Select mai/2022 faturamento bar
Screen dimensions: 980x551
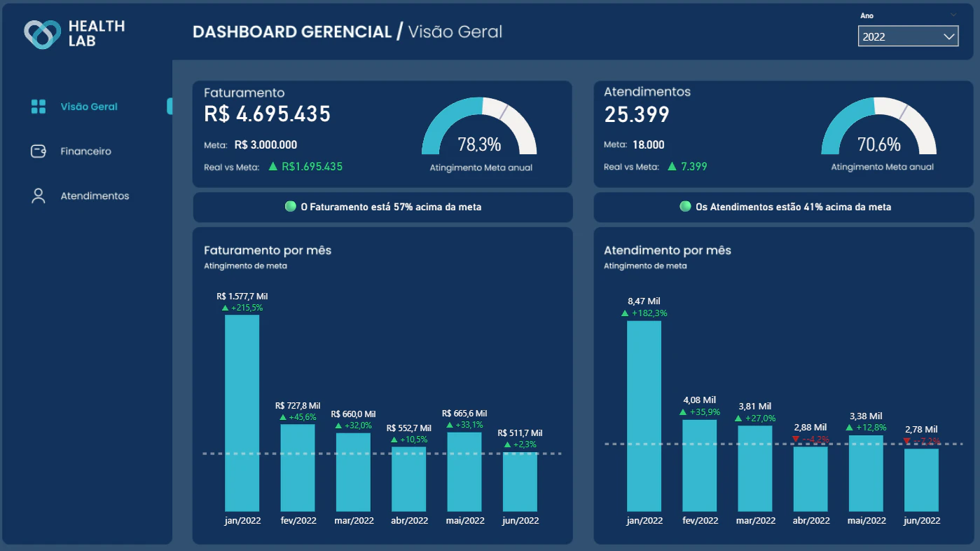point(464,472)
